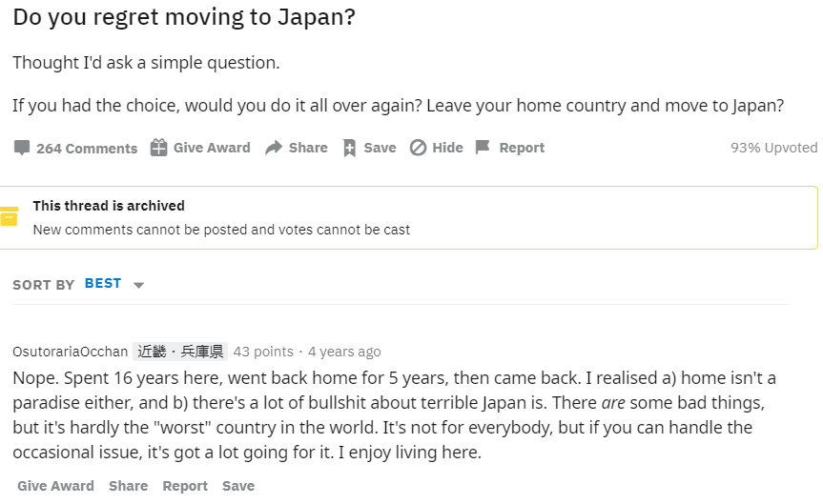Click the Hide circle-slash icon
823x504 pixels.
(x=418, y=148)
